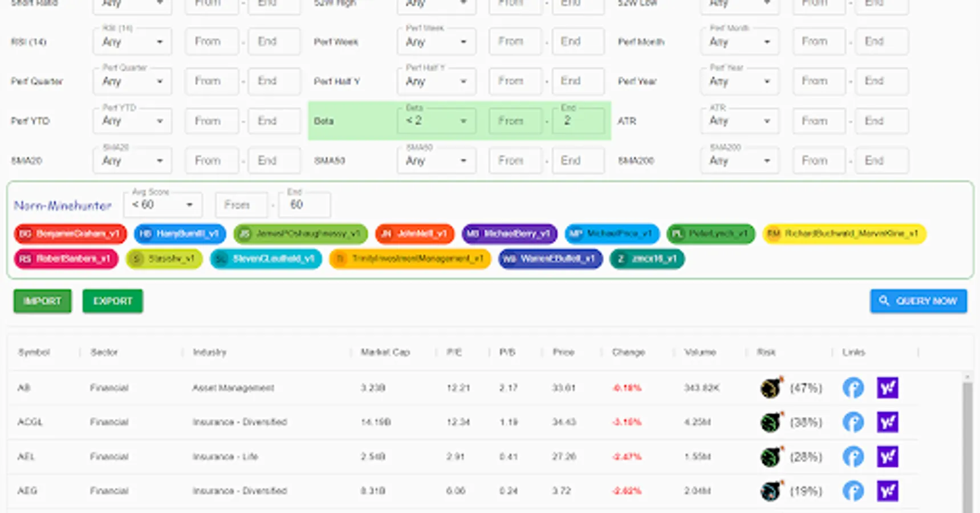This screenshot has height=513, width=980.
Task: Click the Beta From input field
Action: (x=515, y=121)
